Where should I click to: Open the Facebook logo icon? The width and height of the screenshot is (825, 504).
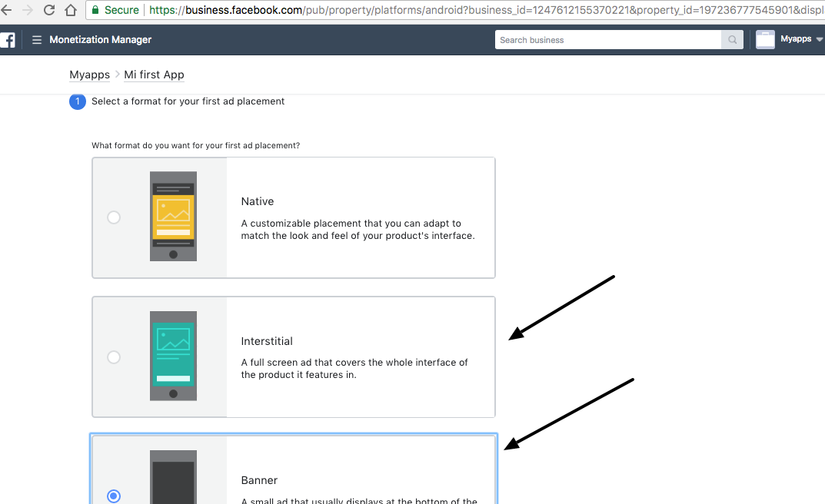8,40
